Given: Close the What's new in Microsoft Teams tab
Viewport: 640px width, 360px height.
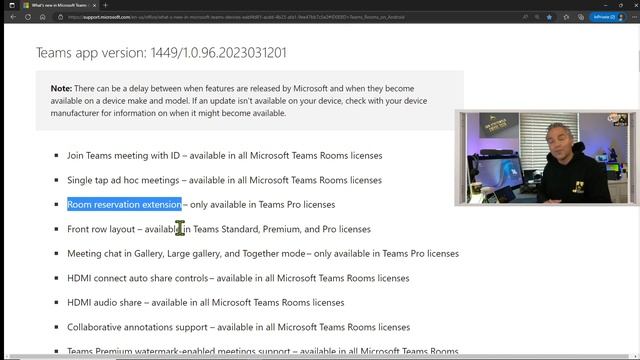Looking at the screenshot, I should pyautogui.click(x=94, y=5).
